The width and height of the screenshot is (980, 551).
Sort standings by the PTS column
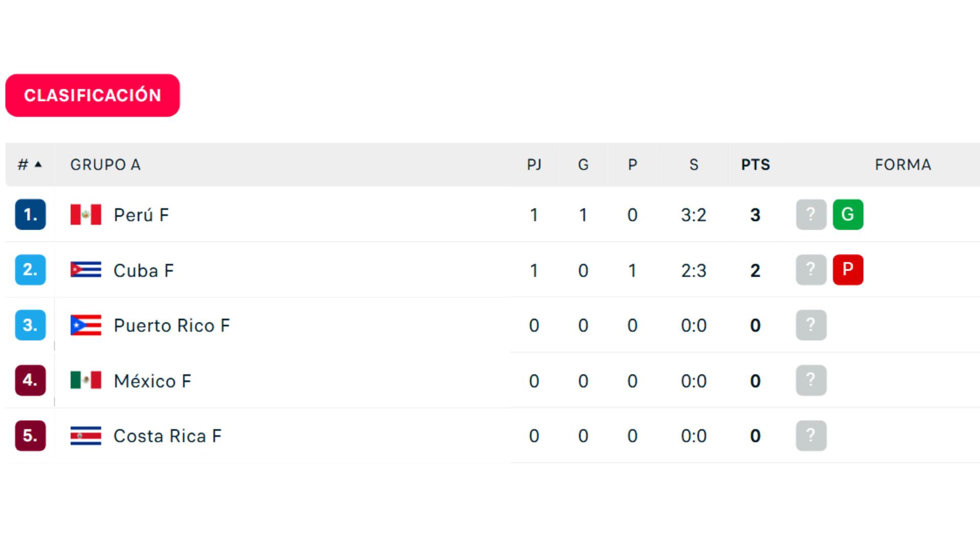[x=754, y=164]
